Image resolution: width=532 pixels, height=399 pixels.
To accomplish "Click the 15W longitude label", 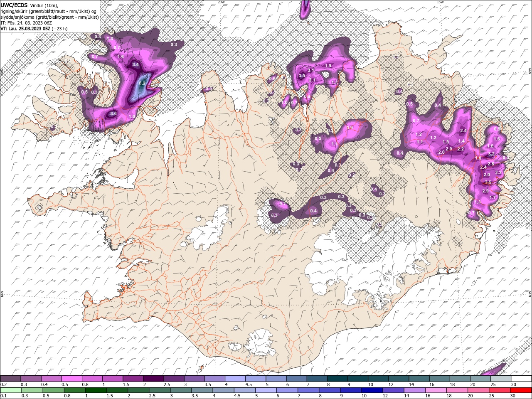I will (x=440, y=2).
